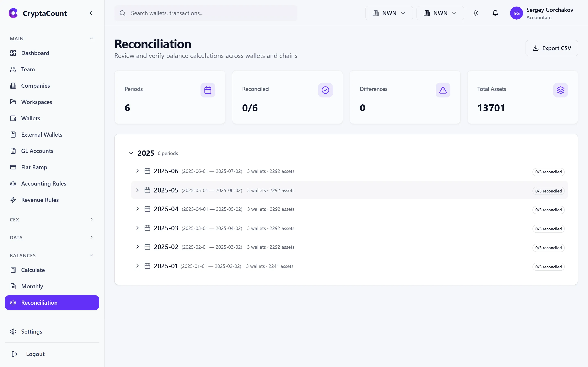This screenshot has height=367, width=588.
Task: Expand the 2025-06 period row
Action: click(x=138, y=171)
